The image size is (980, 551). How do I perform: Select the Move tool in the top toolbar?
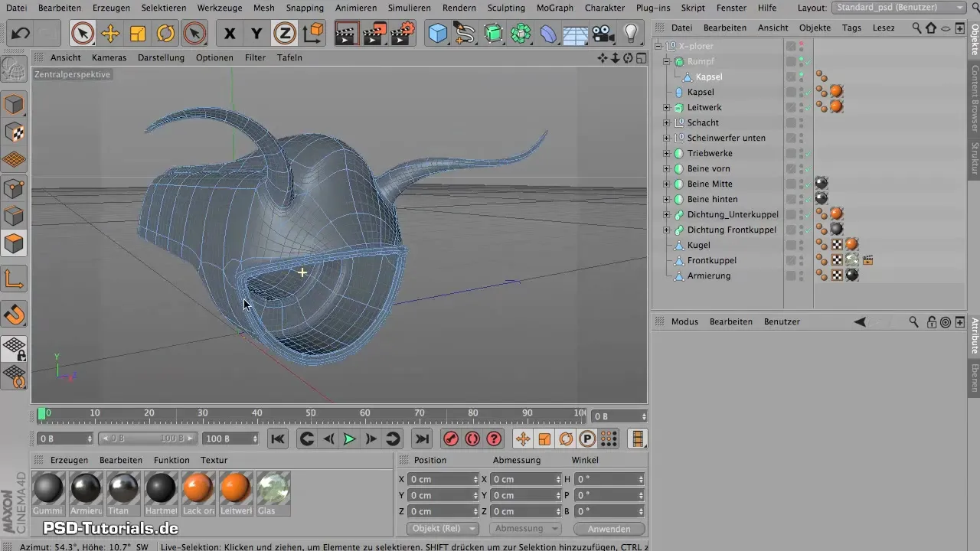pyautogui.click(x=110, y=34)
